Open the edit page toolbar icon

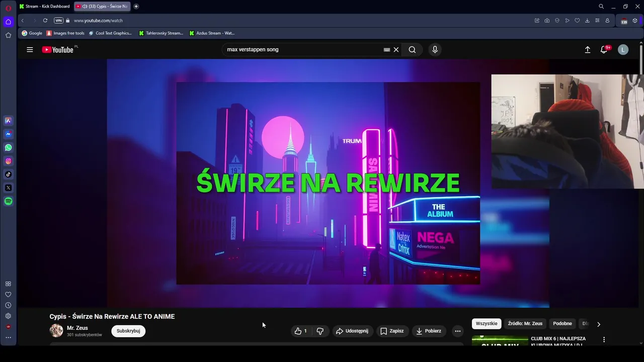pyautogui.click(x=537, y=21)
